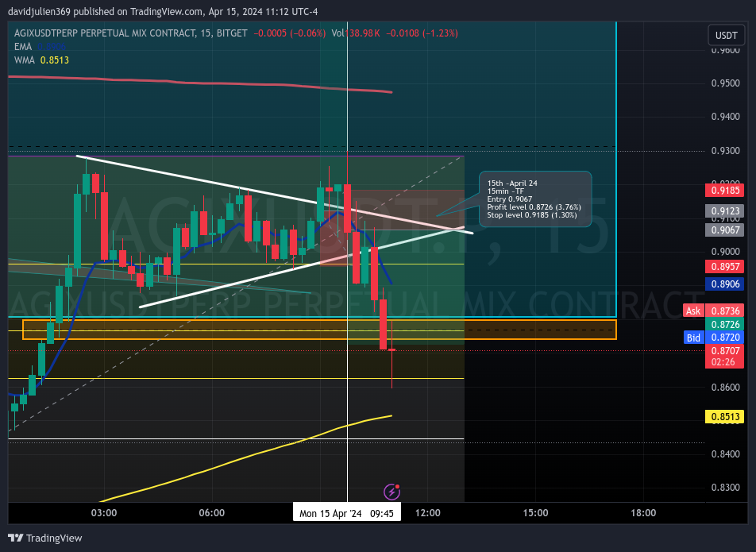Click the 0.8720 bid price tag
The width and height of the screenshot is (756, 552).
coord(725,338)
